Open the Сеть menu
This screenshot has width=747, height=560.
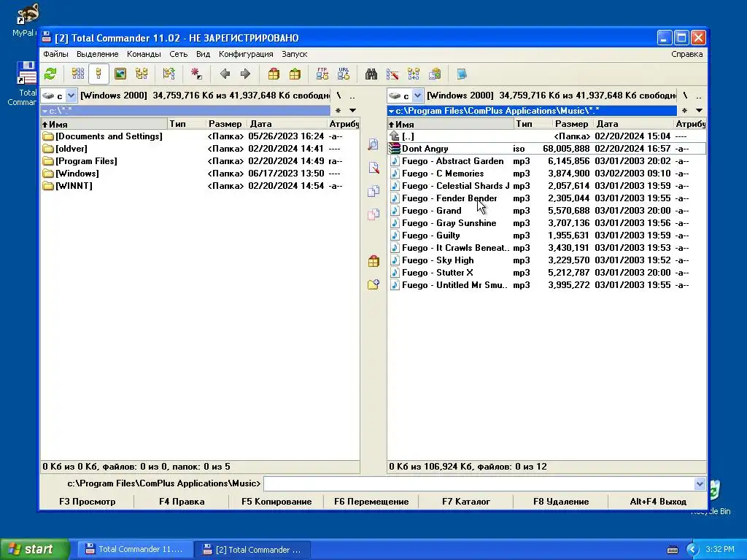point(179,54)
